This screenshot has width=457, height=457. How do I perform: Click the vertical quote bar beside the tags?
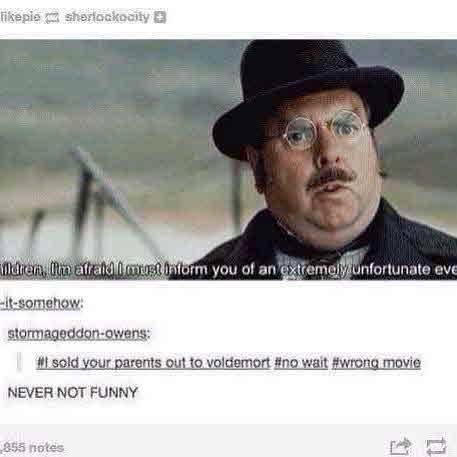pos(19,362)
